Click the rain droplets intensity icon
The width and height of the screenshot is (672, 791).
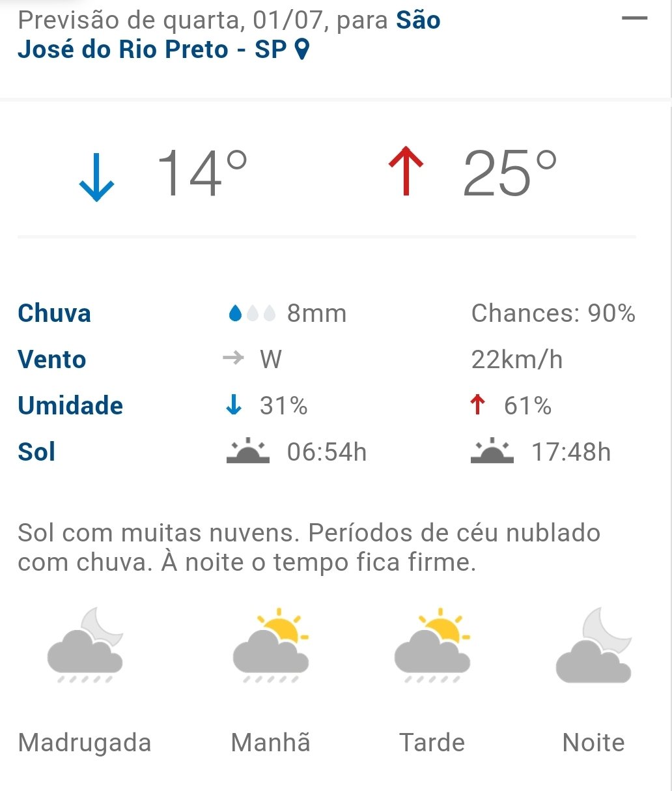point(252,314)
